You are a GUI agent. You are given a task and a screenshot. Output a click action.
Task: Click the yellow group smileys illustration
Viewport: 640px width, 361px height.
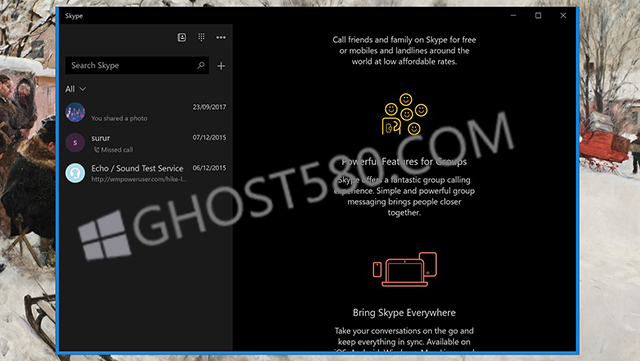tap(404, 114)
